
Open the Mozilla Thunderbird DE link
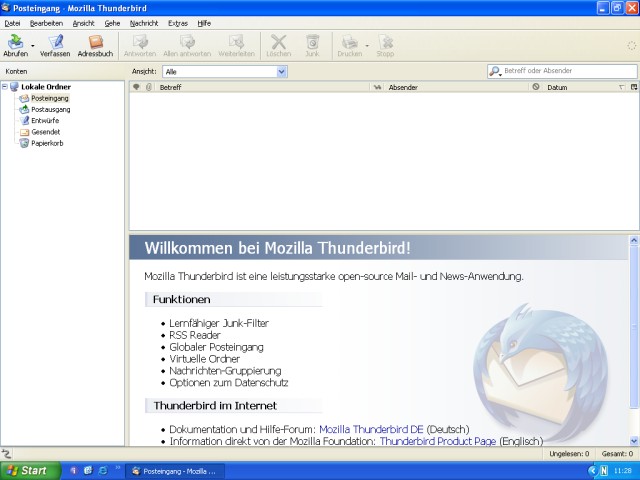[371, 429]
